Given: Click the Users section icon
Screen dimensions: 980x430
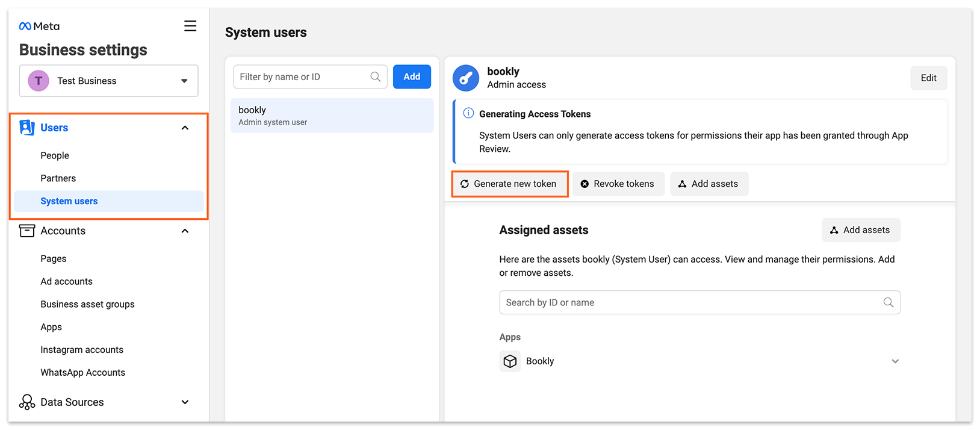Looking at the screenshot, I should (27, 128).
